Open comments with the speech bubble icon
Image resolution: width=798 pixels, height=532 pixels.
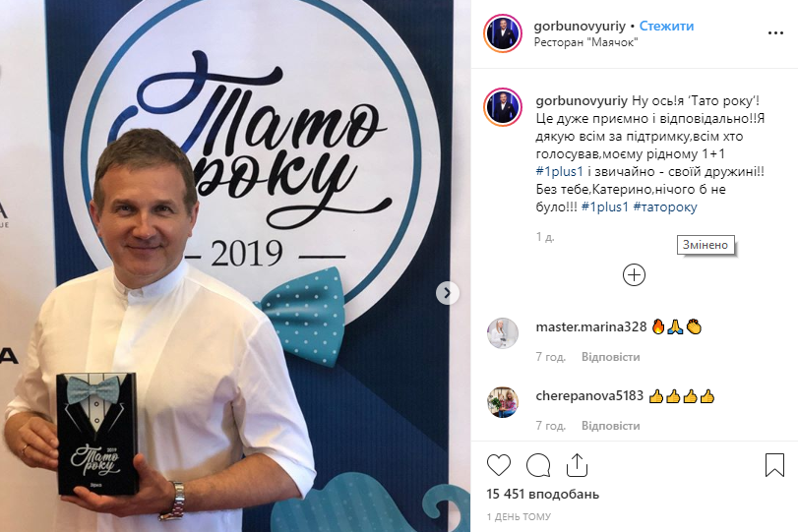pos(538,465)
